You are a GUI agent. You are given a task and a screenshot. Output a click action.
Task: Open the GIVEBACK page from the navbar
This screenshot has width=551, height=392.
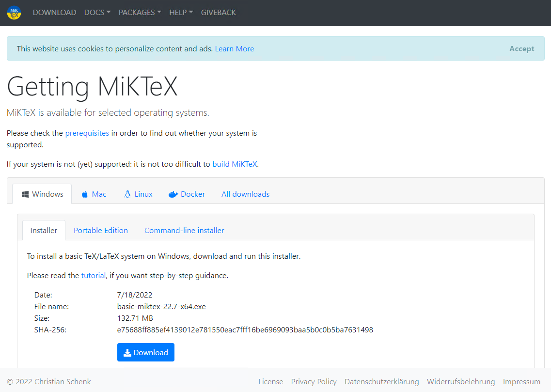[x=218, y=12]
